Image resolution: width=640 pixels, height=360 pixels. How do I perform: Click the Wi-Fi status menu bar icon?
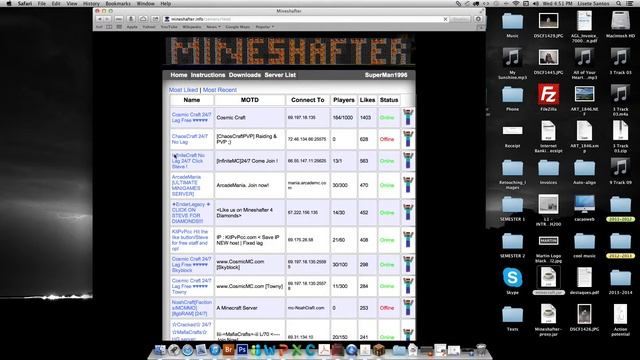(x=516, y=3)
